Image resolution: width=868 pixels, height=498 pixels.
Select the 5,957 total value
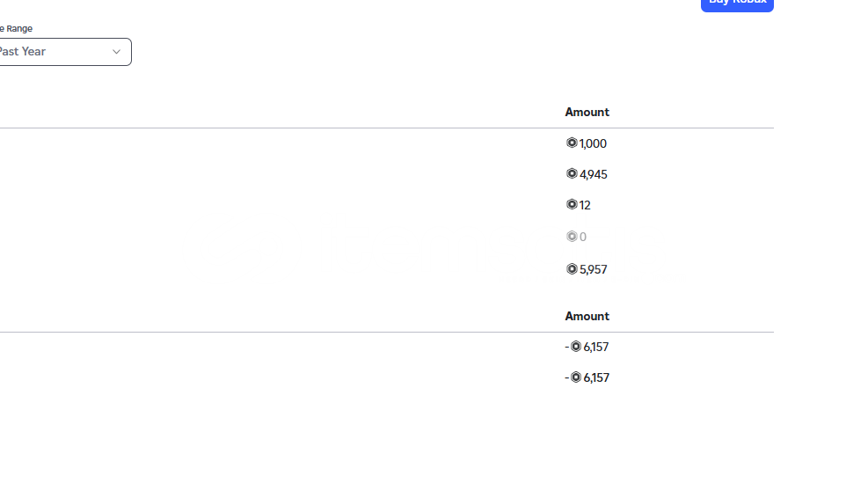(594, 270)
